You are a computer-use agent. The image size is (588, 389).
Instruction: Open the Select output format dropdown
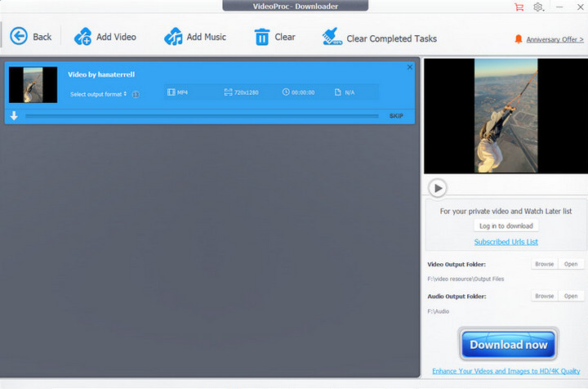pos(98,94)
